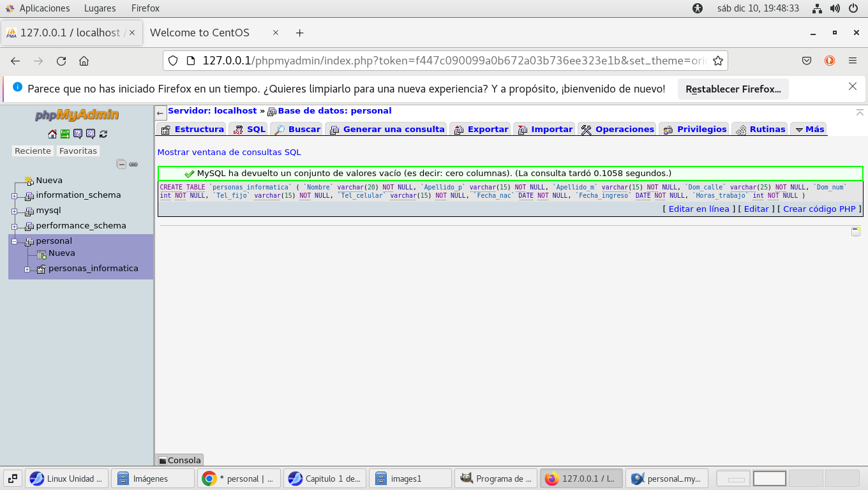868x490 pixels.
Task: Open the SQL documentation icon in sidebar
Action: (x=91, y=134)
